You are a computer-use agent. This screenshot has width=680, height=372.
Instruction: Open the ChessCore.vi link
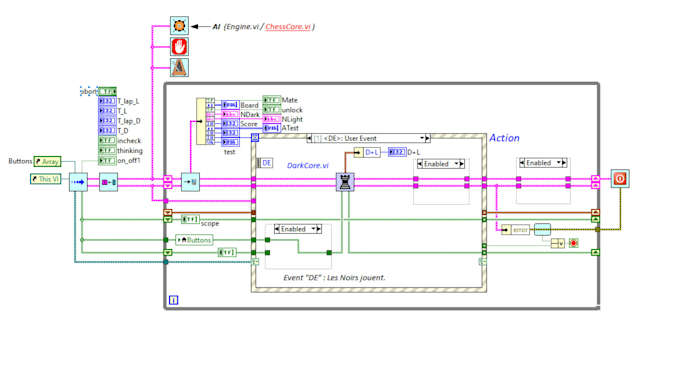288,26
